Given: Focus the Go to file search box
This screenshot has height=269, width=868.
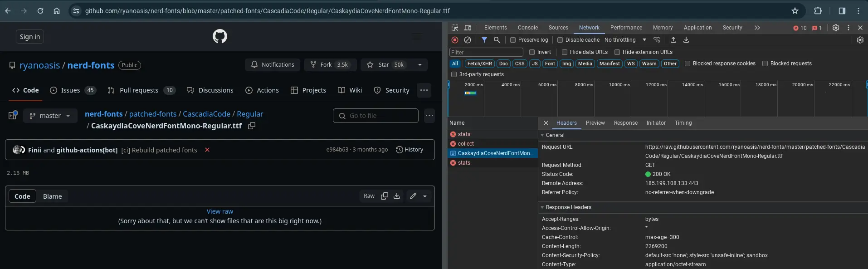Looking at the screenshot, I should pyautogui.click(x=375, y=116).
